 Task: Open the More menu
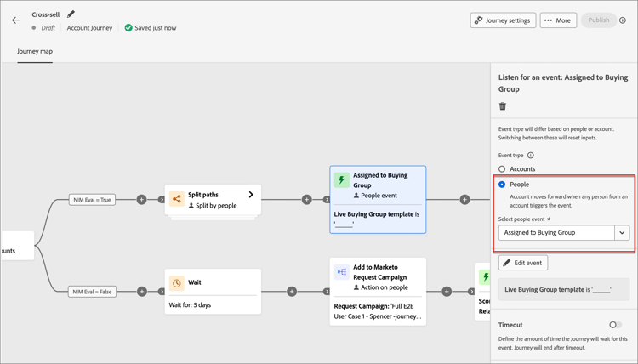click(x=558, y=20)
